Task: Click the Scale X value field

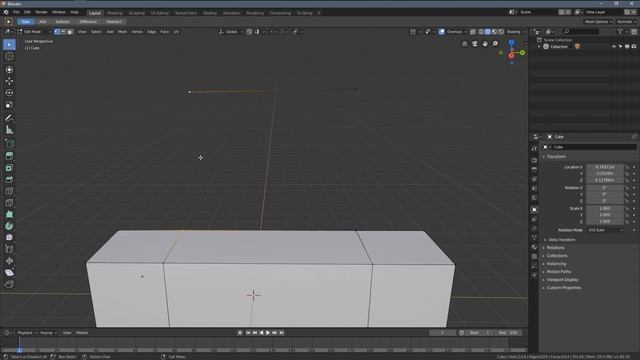Action: click(x=605, y=209)
